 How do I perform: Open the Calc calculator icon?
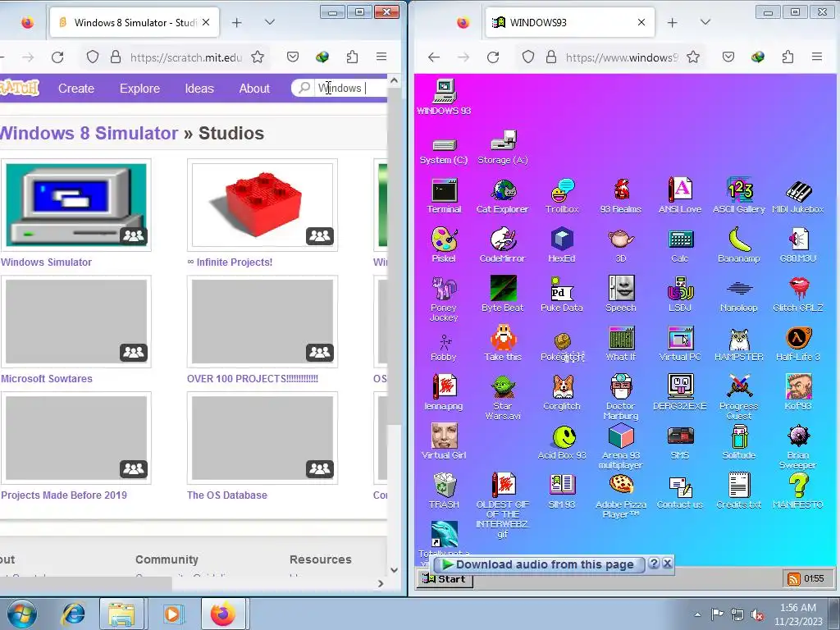click(x=680, y=244)
